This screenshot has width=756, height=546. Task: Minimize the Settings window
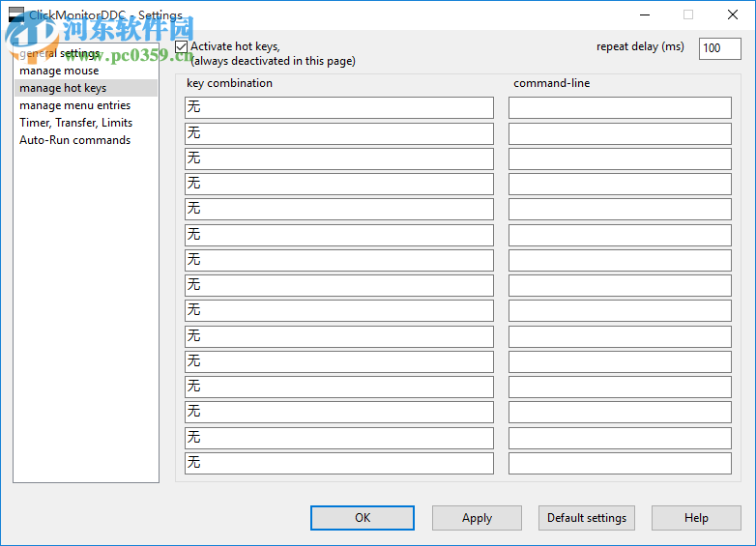tap(645, 14)
